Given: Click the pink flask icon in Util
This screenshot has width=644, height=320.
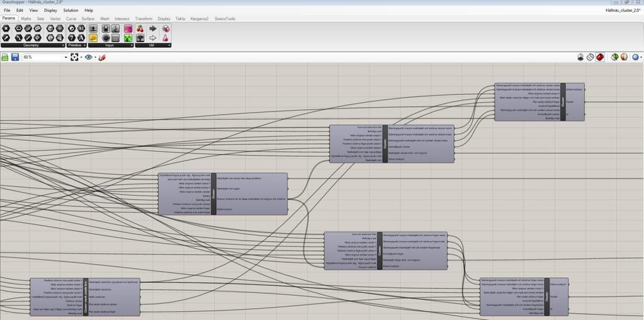Looking at the screenshot, I should pos(166,38).
